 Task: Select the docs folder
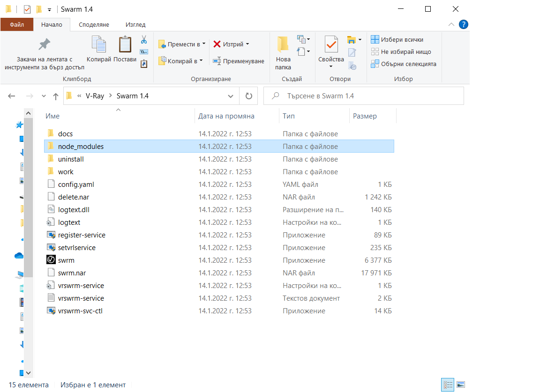point(219,133)
